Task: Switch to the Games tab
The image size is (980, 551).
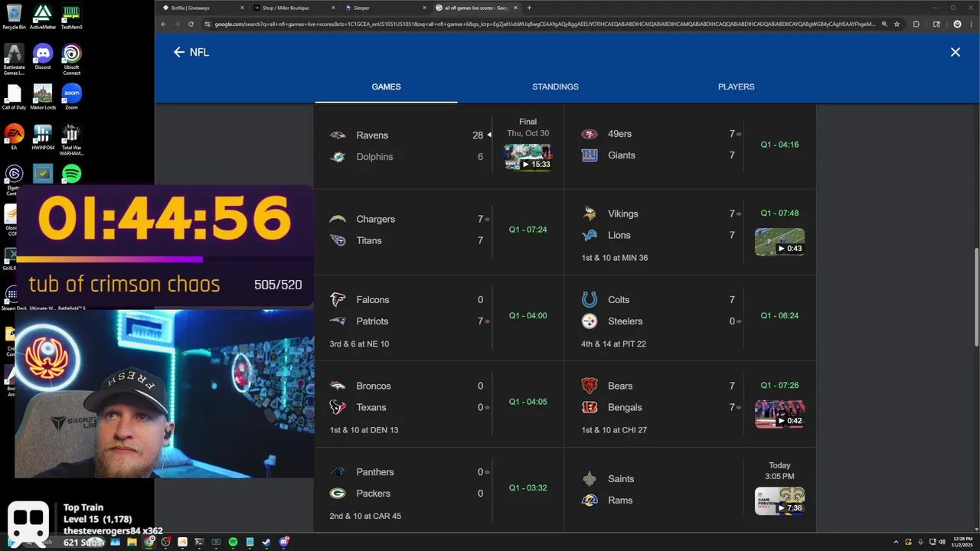Action: [x=386, y=86]
